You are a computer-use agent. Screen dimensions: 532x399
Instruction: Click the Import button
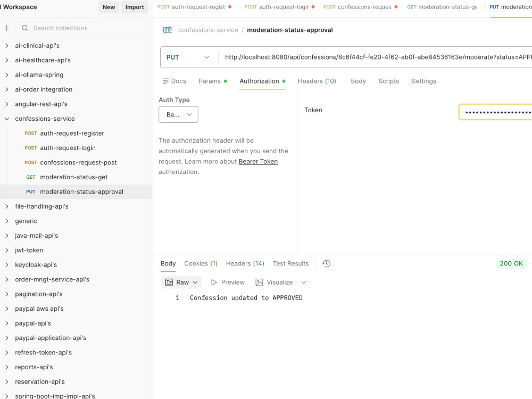(135, 7)
